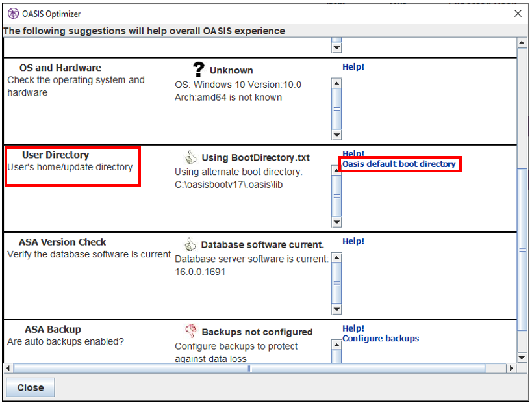Open Help! for the OS and Hardware row

pyautogui.click(x=353, y=66)
